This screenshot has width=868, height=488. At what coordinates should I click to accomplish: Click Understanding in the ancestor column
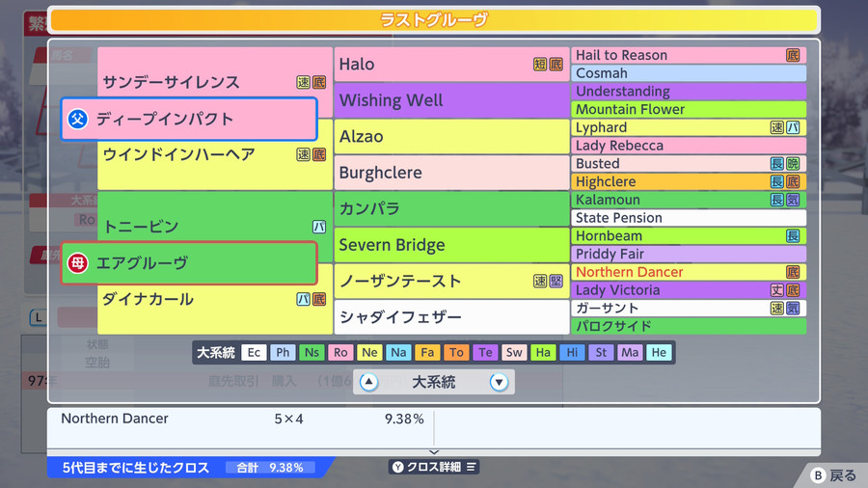coord(689,92)
